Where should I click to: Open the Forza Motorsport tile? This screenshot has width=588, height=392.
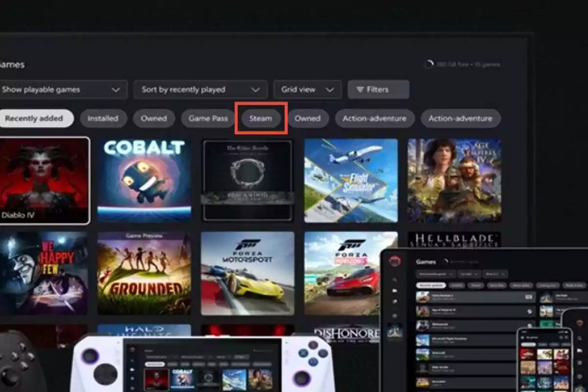[x=247, y=273]
